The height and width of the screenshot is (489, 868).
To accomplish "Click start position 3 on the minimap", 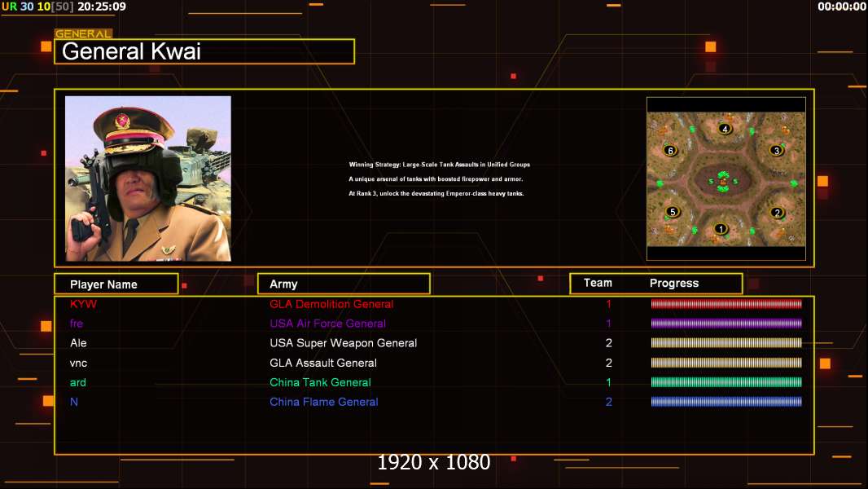I will pos(777,151).
